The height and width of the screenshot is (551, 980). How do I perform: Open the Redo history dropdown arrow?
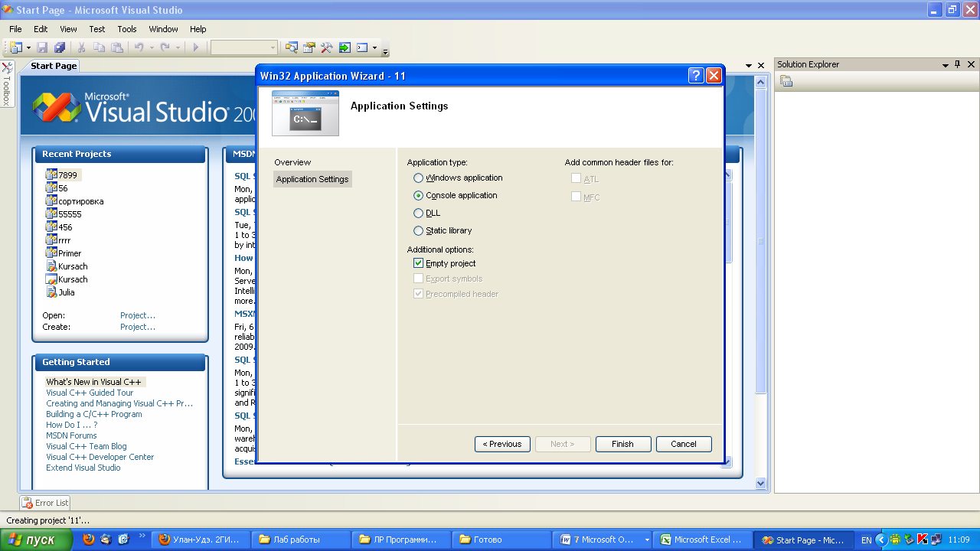point(178,47)
